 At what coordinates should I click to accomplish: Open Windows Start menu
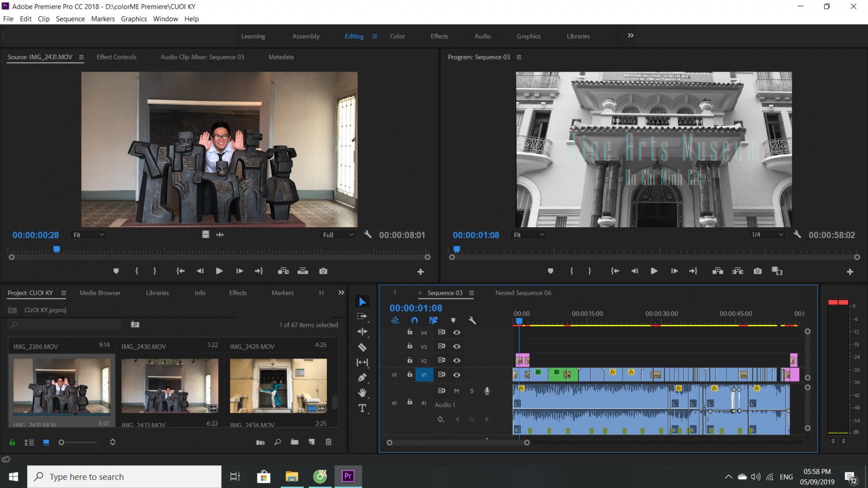click(13, 476)
